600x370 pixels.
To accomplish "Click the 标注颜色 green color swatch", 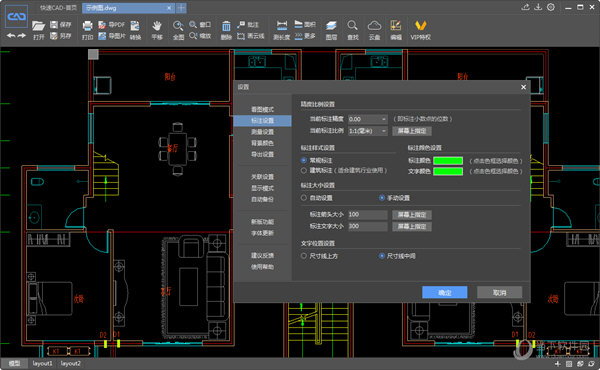I will [448, 161].
